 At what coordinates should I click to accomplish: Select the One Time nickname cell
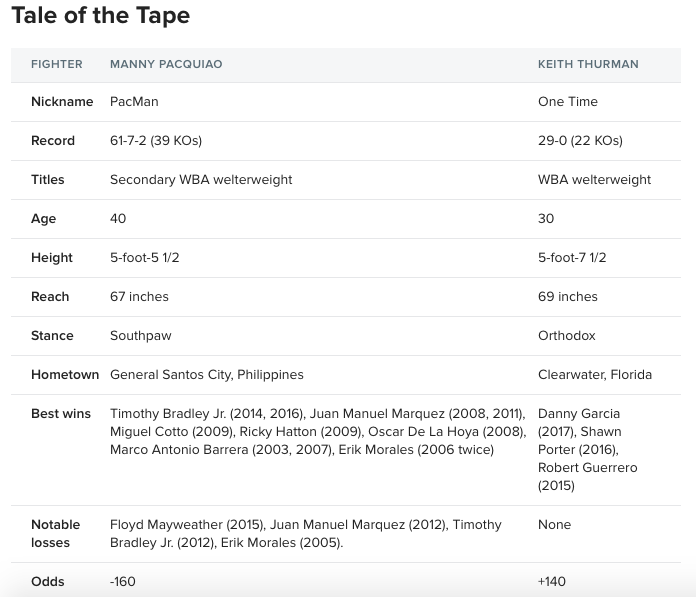pyautogui.click(x=568, y=102)
